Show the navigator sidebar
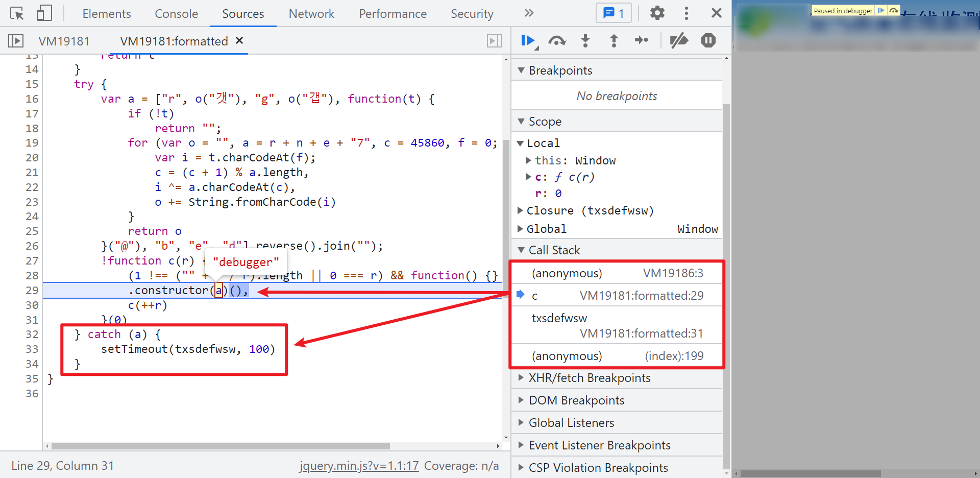This screenshot has height=478, width=980. tap(16, 41)
